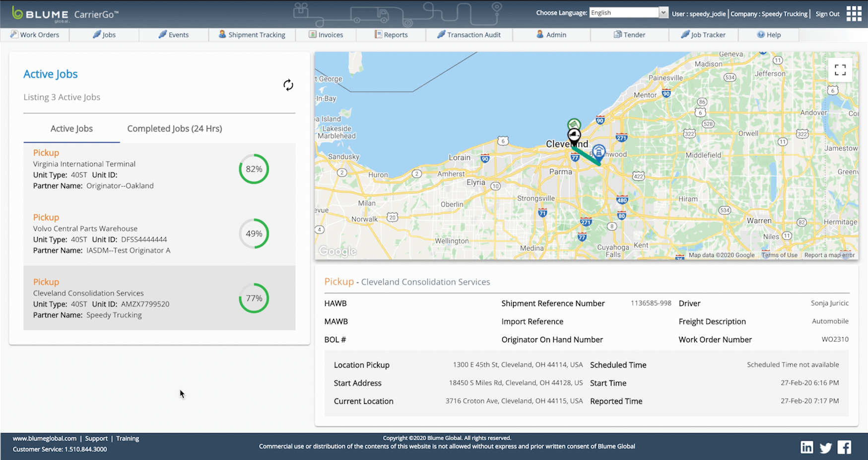The height and width of the screenshot is (460, 868).
Task: Open the Facebook footer icon
Action: (844, 447)
